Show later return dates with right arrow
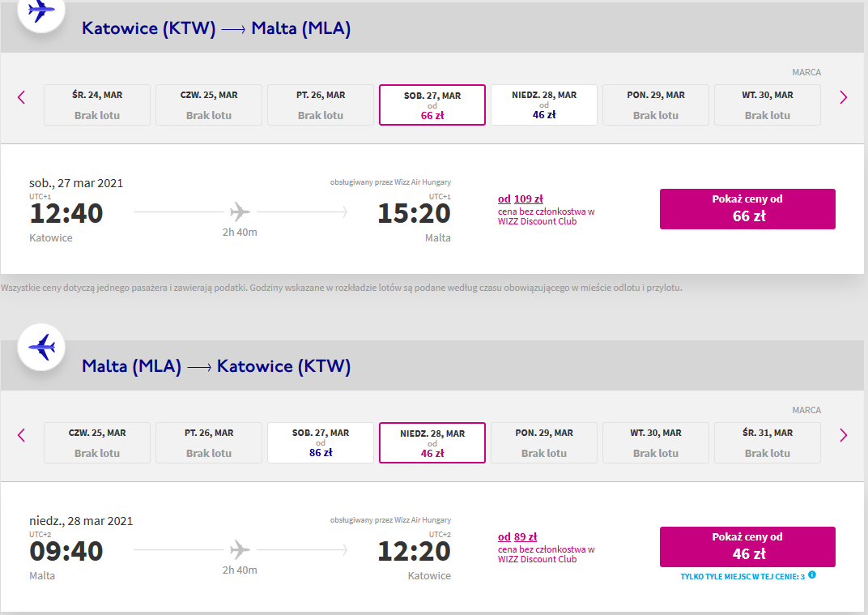This screenshot has height=615, width=868. [x=843, y=435]
